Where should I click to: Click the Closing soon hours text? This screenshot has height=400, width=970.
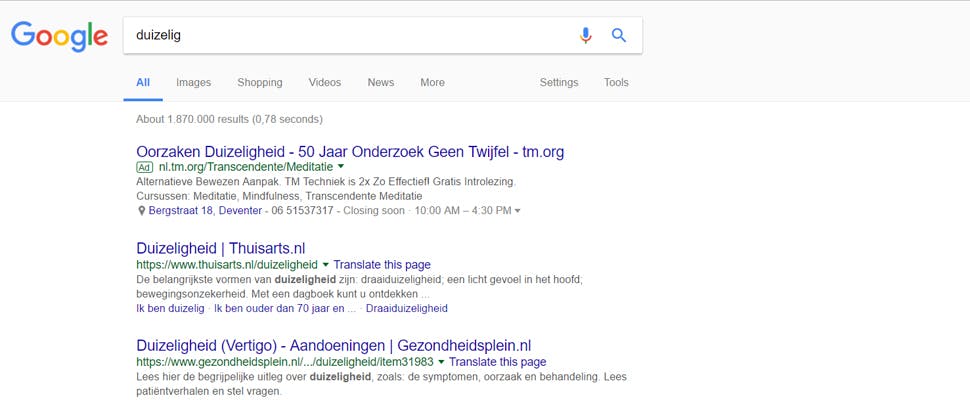[375, 211]
